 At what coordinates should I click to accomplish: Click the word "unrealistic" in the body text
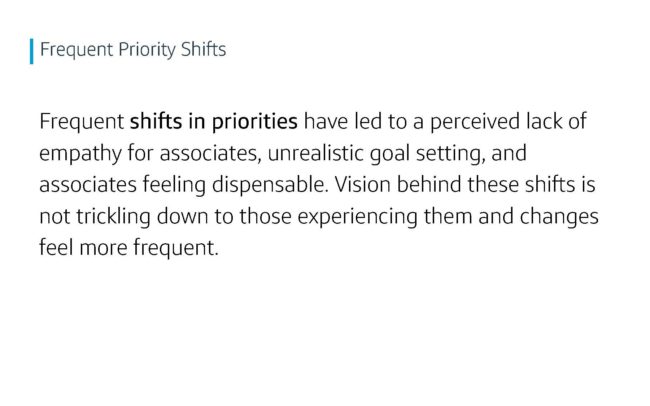click(x=315, y=153)
